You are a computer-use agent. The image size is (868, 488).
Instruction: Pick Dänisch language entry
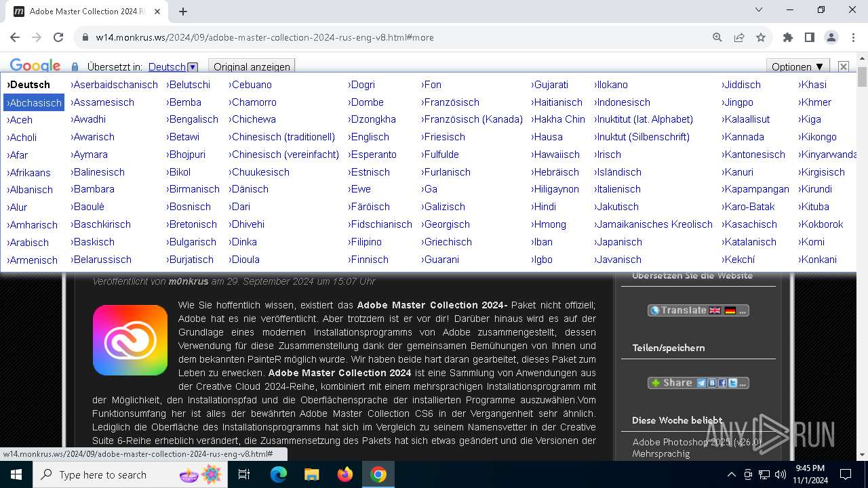point(249,189)
